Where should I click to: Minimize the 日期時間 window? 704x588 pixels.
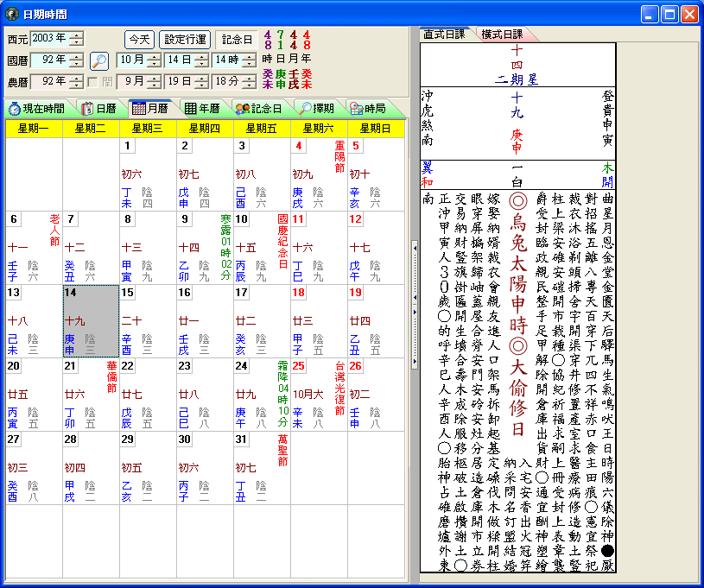(650, 15)
